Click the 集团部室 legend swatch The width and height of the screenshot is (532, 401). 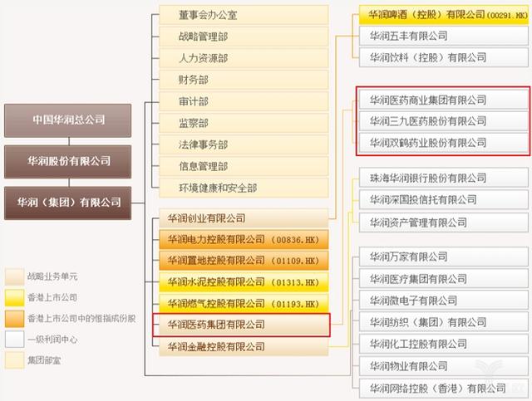point(15,360)
